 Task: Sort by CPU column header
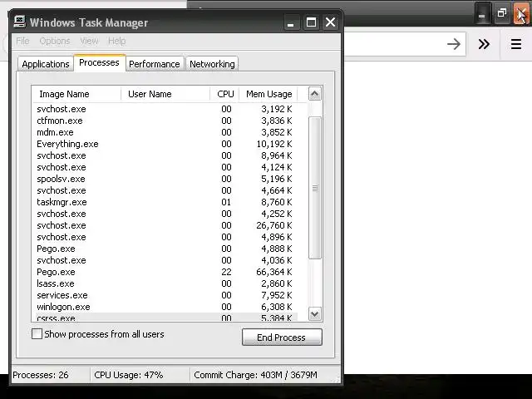[x=224, y=94]
